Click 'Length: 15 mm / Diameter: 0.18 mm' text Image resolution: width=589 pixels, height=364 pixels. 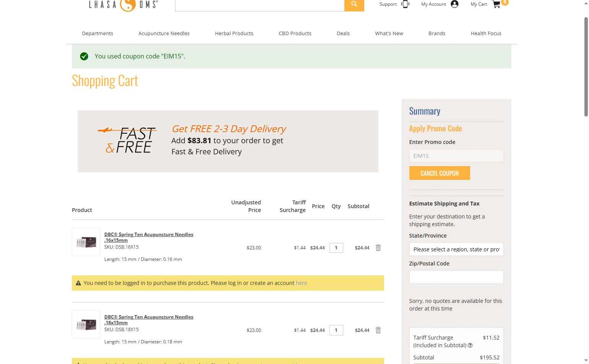pos(143,342)
